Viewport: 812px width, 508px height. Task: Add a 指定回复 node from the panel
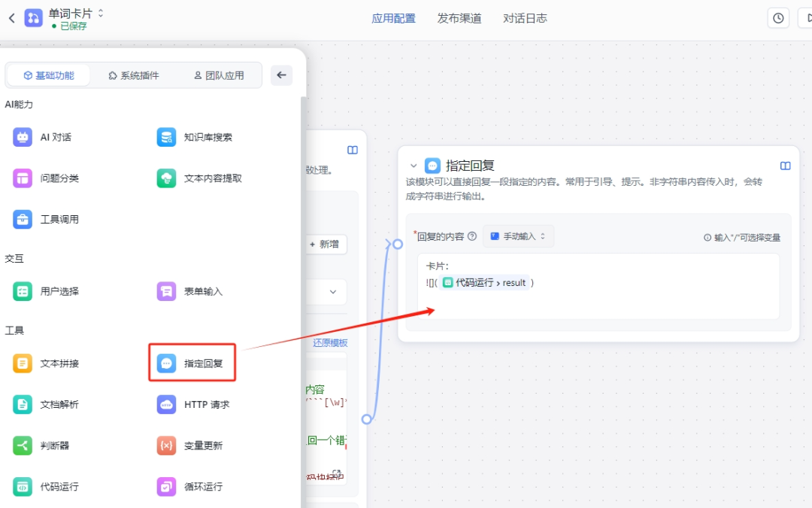[x=192, y=363]
